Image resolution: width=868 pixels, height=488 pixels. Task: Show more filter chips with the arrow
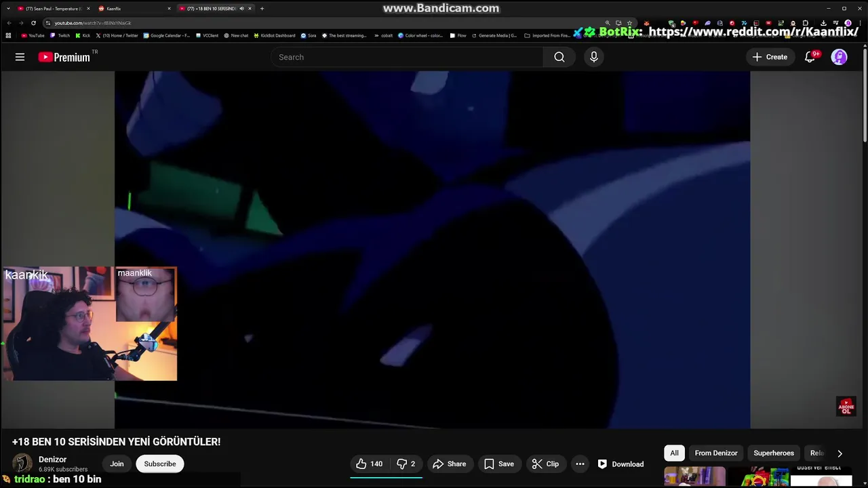point(840,453)
